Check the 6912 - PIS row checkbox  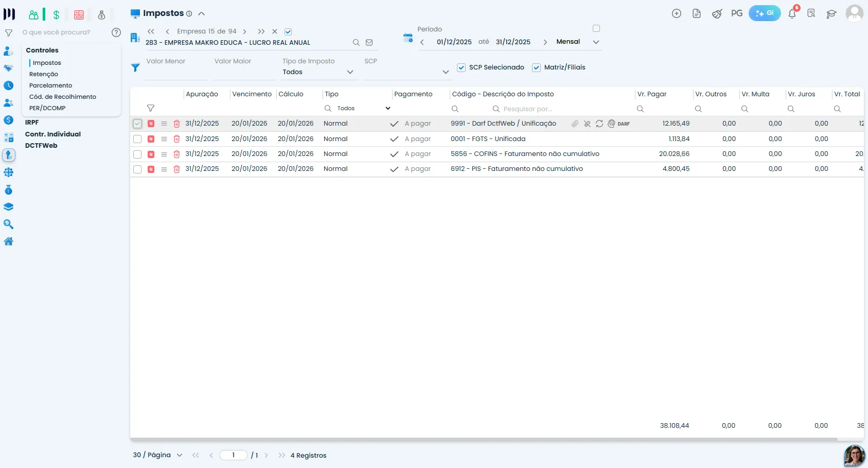pos(137,169)
